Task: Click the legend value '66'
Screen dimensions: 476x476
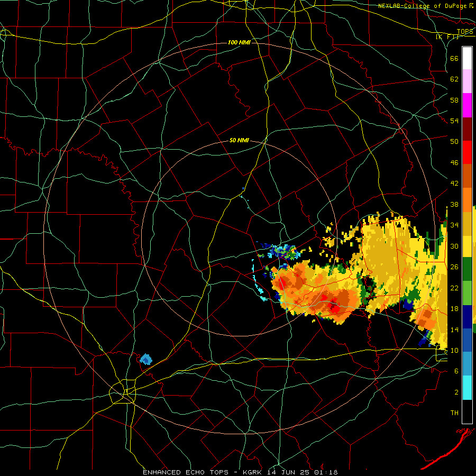Action: click(454, 58)
